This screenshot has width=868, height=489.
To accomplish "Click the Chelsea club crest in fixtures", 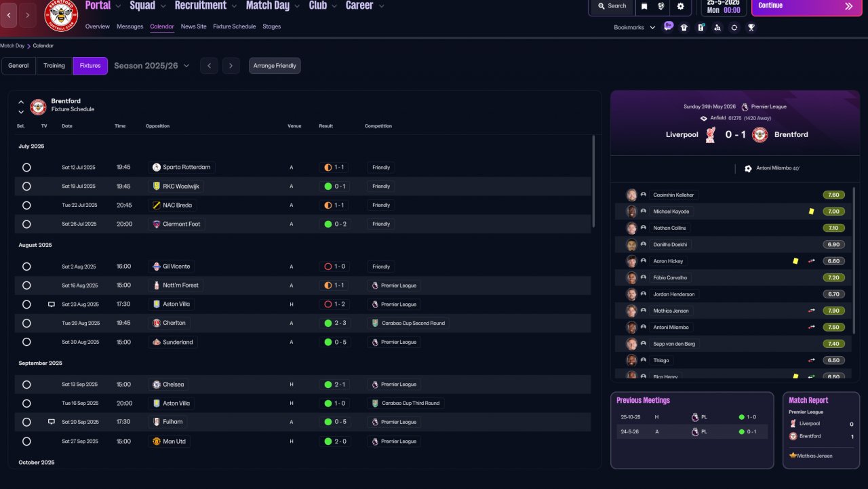I will (157, 385).
